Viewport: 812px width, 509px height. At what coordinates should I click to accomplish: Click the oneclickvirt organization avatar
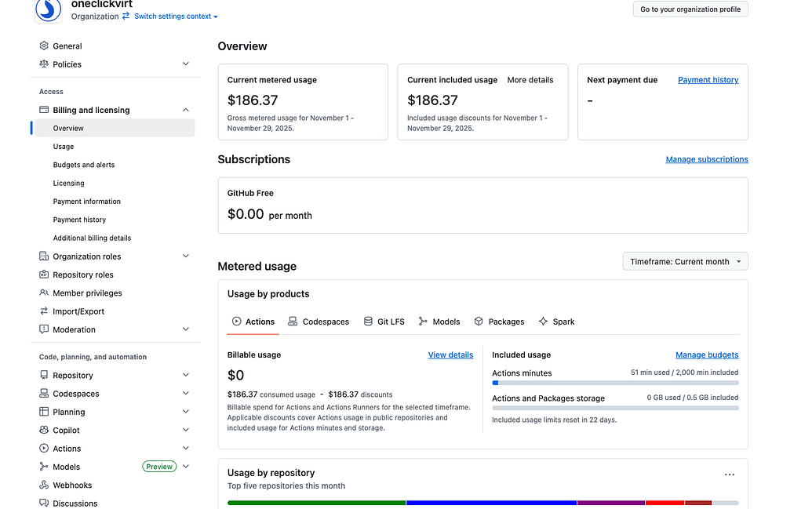click(48, 10)
